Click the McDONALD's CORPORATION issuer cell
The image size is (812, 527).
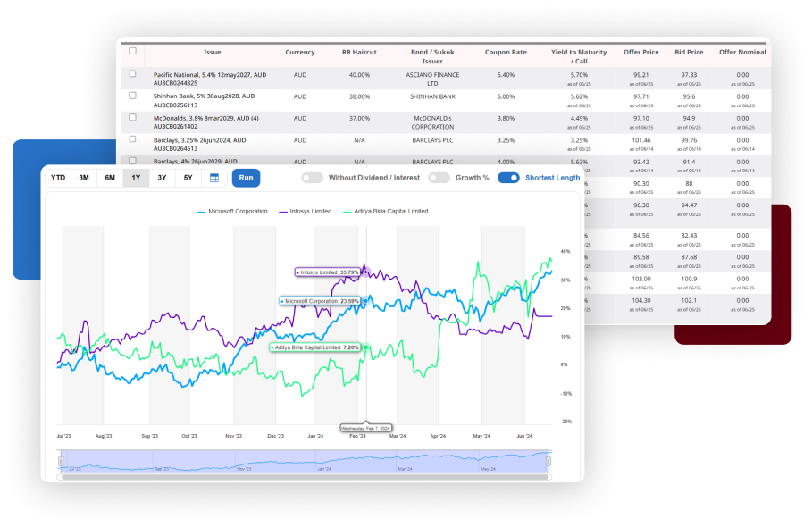click(432, 122)
